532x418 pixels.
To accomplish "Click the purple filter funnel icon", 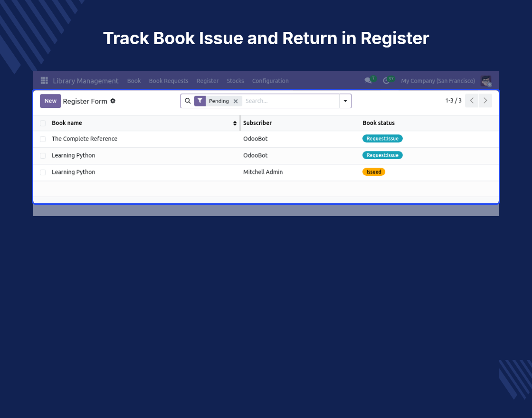I will point(200,101).
